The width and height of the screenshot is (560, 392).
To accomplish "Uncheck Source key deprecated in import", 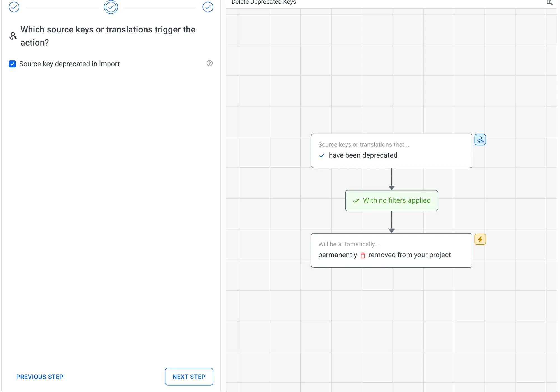I will [12, 64].
